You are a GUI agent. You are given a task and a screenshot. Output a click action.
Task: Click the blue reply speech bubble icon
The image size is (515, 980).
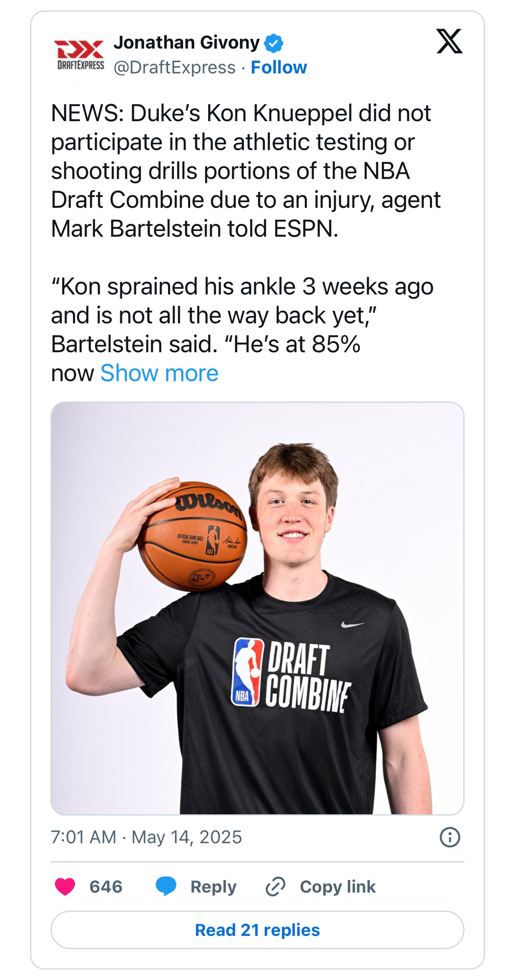tap(166, 886)
